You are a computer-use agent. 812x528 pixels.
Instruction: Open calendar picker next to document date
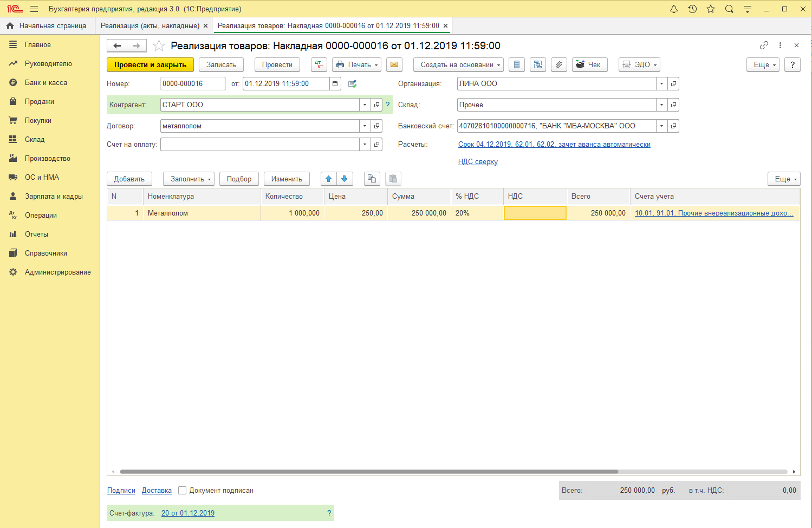point(335,84)
